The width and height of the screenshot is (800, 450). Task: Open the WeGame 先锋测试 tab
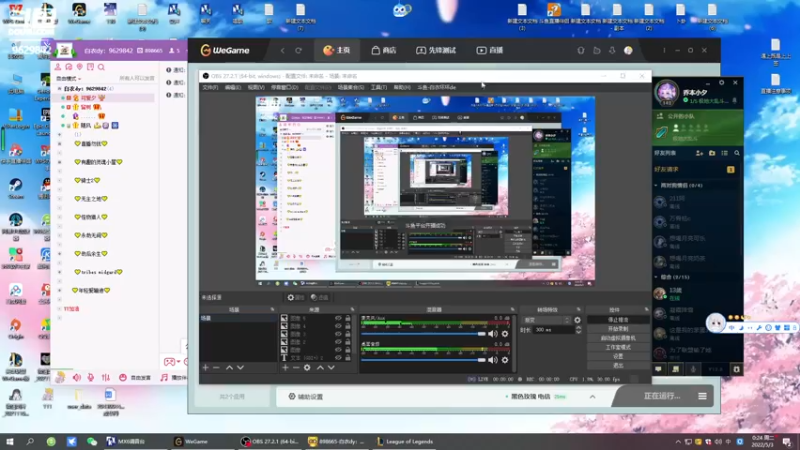(436, 50)
